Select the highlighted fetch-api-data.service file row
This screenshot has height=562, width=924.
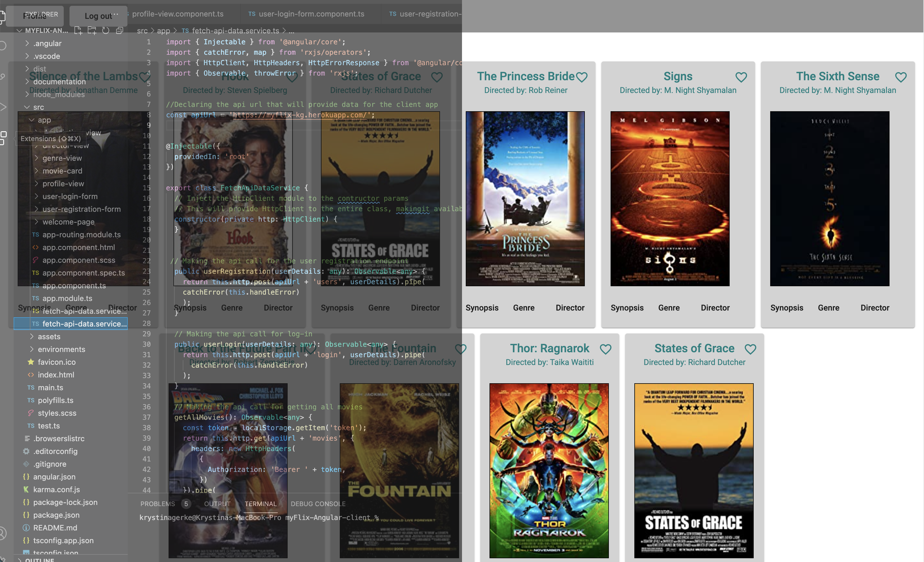click(70, 324)
